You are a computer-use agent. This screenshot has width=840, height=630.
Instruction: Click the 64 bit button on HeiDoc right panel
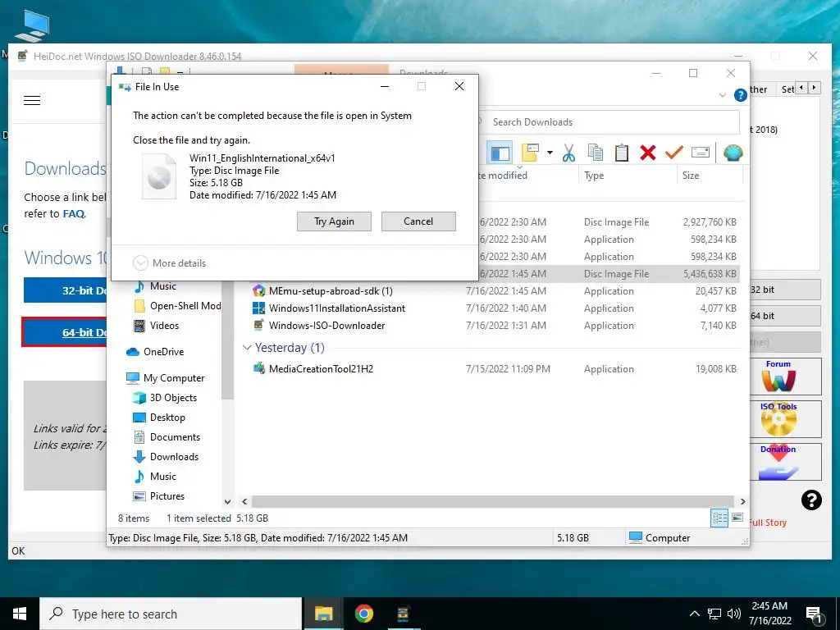(x=785, y=316)
